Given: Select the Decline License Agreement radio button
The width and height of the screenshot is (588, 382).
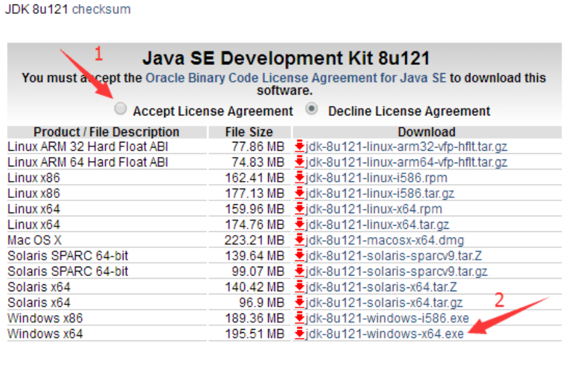Looking at the screenshot, I should click(311, 108).
